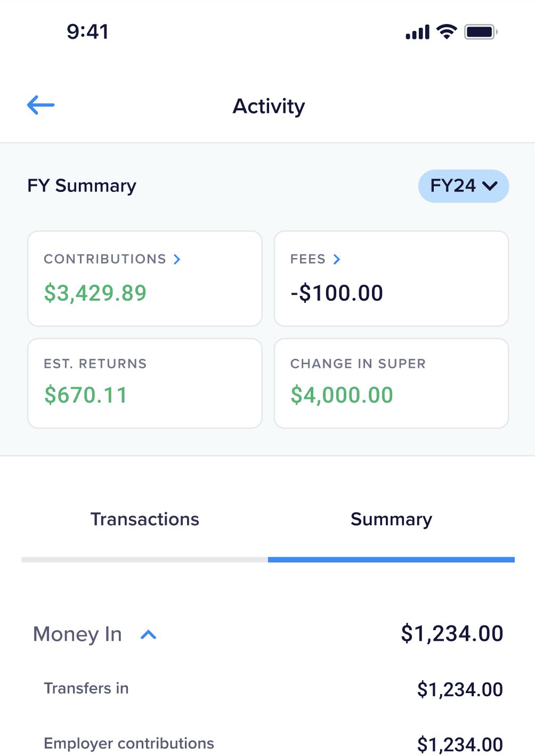Select the Summary tab
The height and width of the screenshot is (756, 535).
(x=391, y=519)
